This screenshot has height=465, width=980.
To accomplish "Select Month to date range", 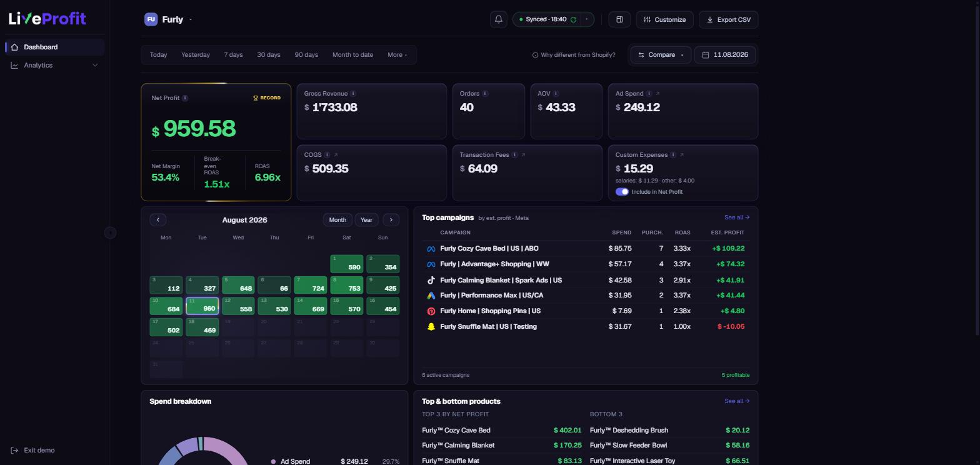I will pyautogui.click(x=352, y=55).
